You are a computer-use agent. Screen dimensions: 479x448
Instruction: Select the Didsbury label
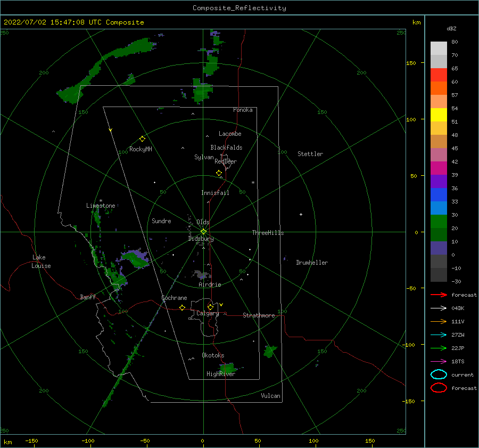[x=201, y=239]
